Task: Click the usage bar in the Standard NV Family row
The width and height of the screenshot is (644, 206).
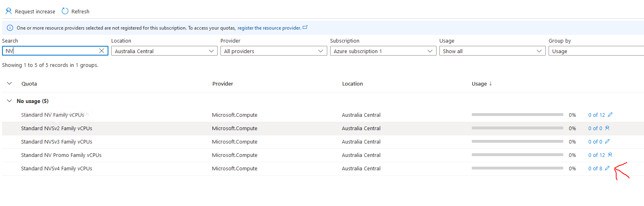Action: [517, 115]
